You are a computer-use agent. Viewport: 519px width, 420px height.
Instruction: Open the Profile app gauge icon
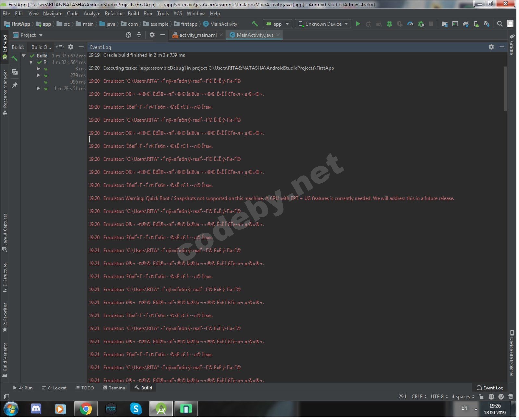[410, 24]
